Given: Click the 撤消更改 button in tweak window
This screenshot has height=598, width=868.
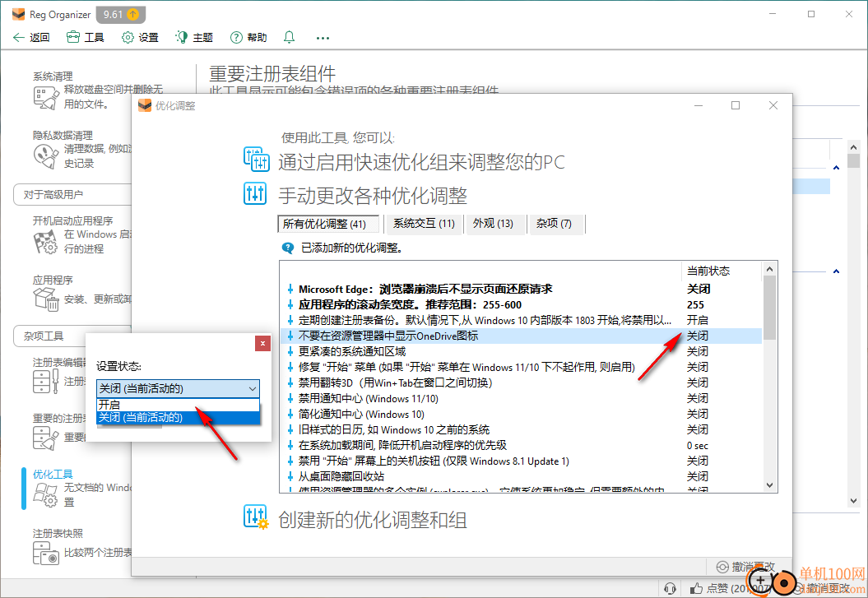Looking at the screenshot, I should tap(745, 567).
